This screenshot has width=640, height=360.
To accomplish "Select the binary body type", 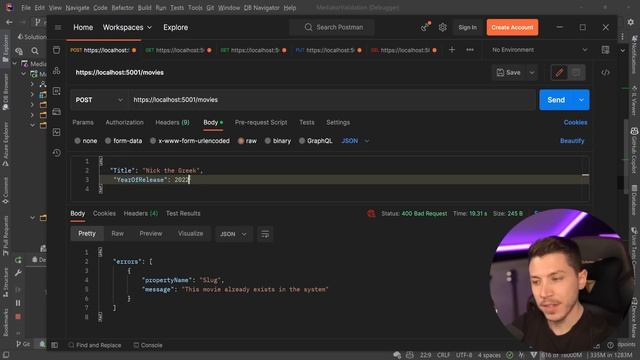I will click(x=278, y=141).
